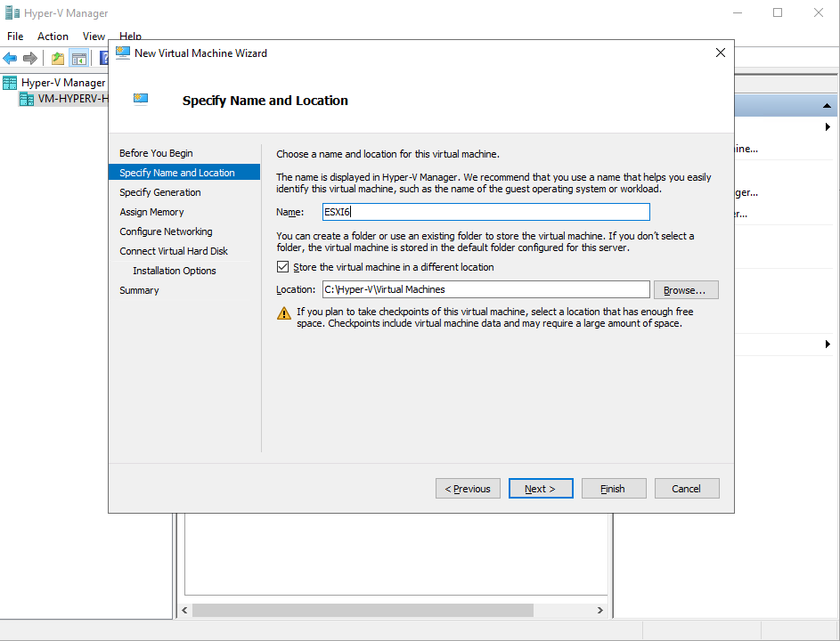Viewport: 840px width, 641px height.
Task: Expand the lower Actions pane submenu arrow
Action: point(828,344)
